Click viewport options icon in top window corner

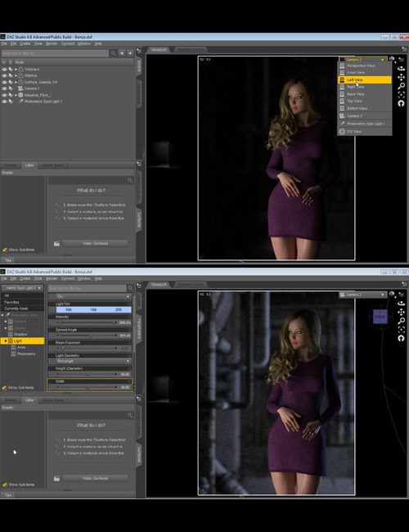click(x=404, y=49)
